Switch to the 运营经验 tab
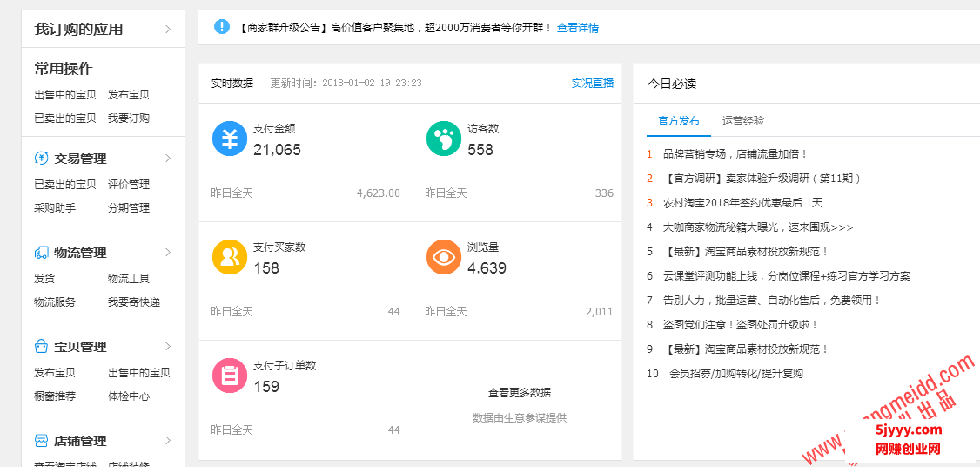980x467 pixels. pos(743,121)
